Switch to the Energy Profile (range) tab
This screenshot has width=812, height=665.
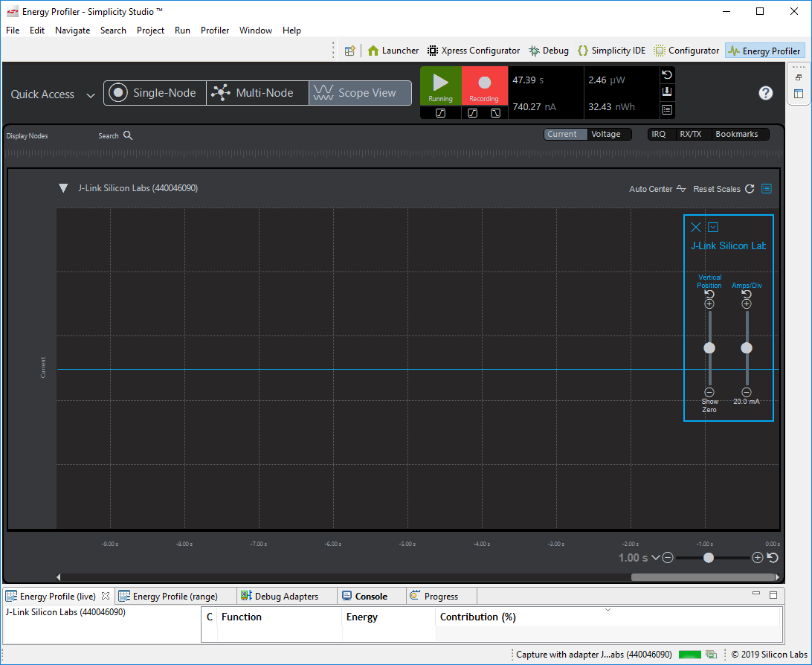[175, 595]
